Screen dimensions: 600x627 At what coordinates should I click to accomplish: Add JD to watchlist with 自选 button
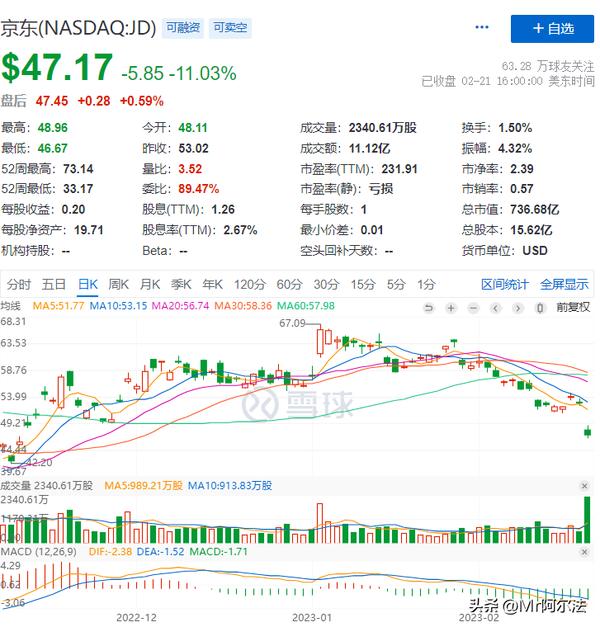(x=552, y=28)
